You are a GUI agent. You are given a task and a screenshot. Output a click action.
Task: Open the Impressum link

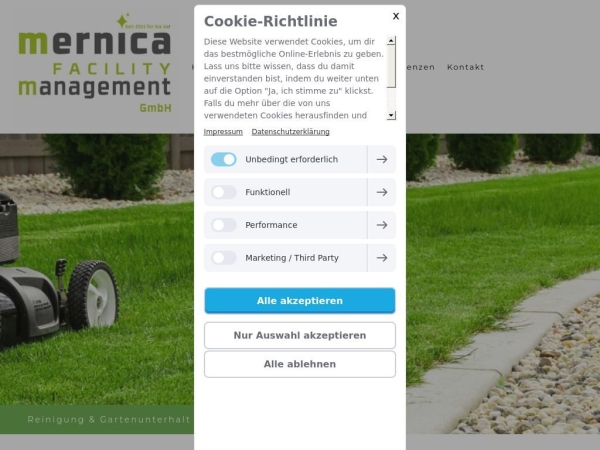(223, 132)
